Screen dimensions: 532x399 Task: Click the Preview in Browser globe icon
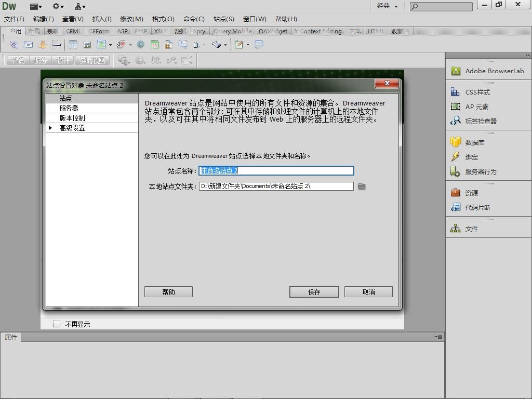140,60
